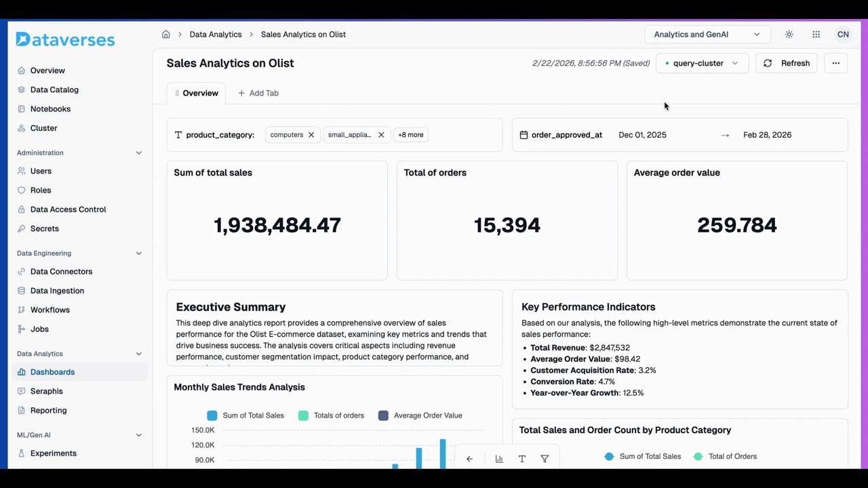Screen dimensions: 868x488
Task: Toggle the Average Order Value legend swatch
Action: (x=383, y=415)
